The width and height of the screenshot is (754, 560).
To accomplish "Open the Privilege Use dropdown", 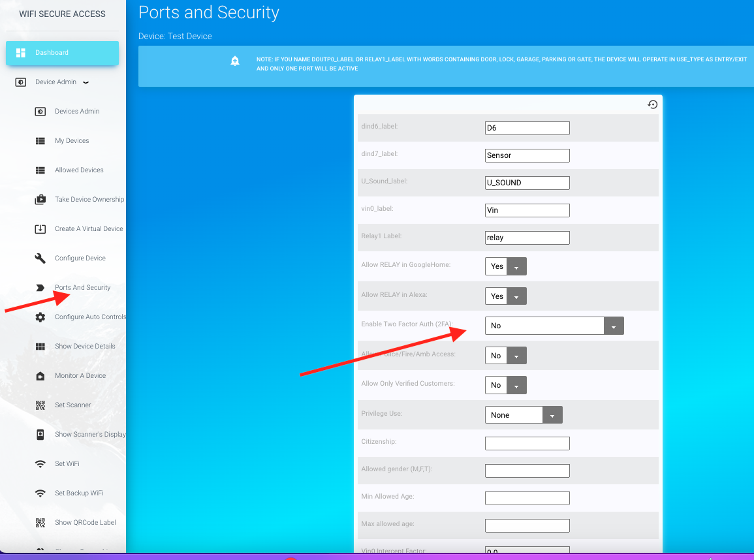I will coord(524,415).
